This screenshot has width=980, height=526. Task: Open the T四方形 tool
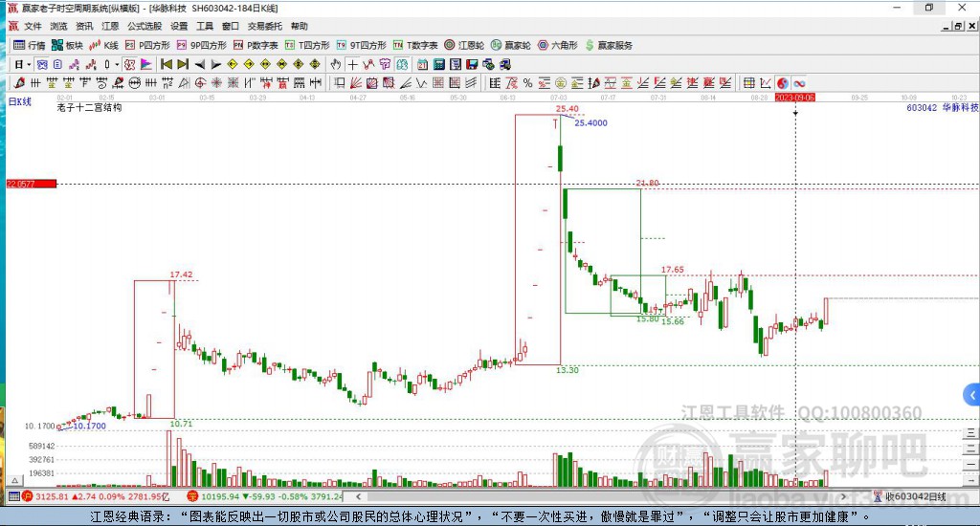(307, 45)
